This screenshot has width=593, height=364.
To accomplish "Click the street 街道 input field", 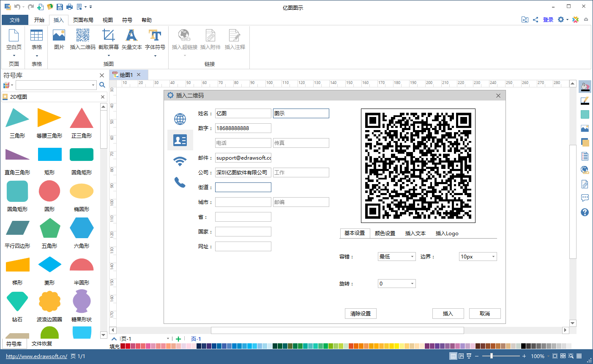I will pos(243,187).
